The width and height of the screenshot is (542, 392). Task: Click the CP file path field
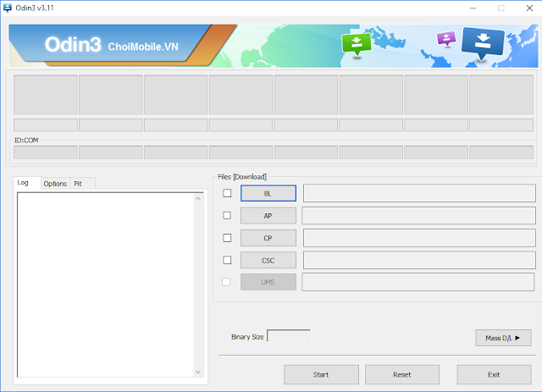419,238
